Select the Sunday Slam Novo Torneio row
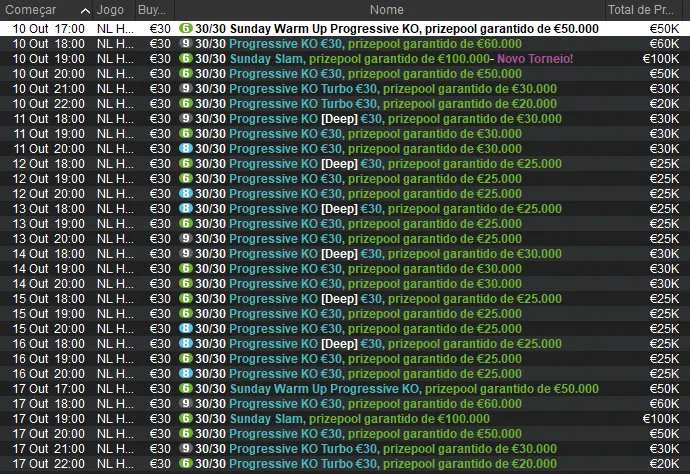 point(345,59)
